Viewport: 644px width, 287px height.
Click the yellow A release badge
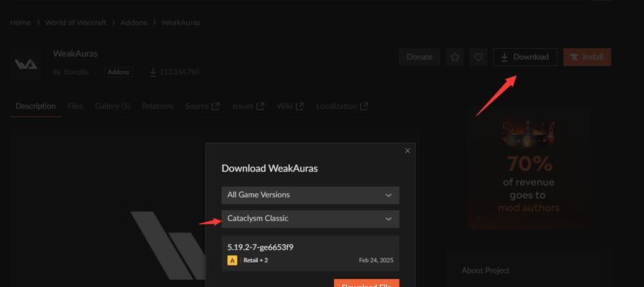click(232, 260)
